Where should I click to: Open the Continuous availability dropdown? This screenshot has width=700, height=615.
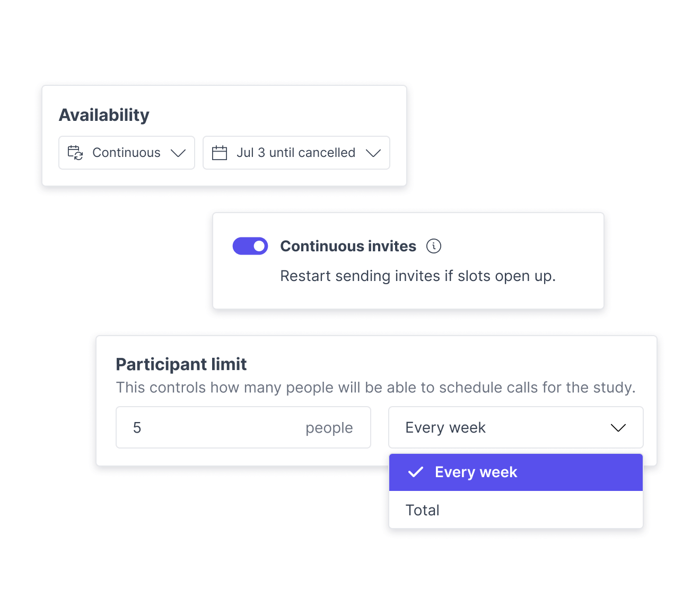point(126,153)
